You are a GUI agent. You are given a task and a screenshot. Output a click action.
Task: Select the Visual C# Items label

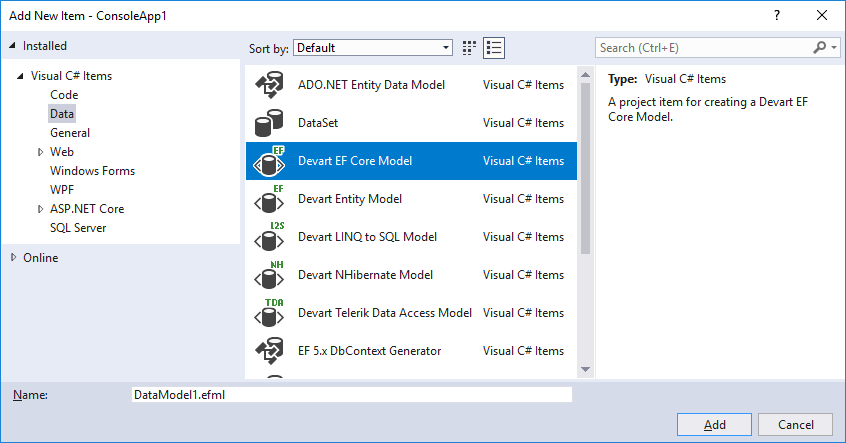pyautogui.click(x=71, y=76)
